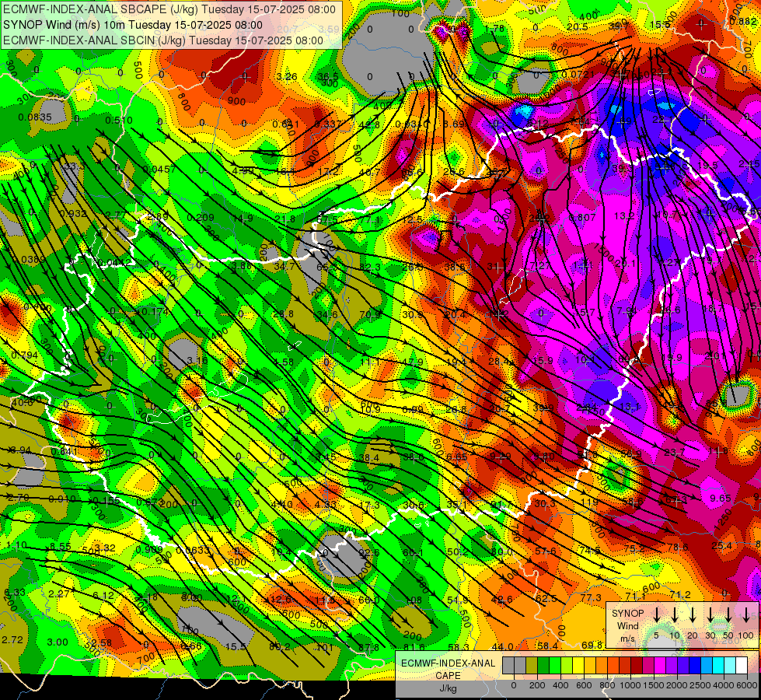Image resolution: width=761 pixels, height=700 pixels.
Task: Click the map value '82.3'
Action: [370, 268]
